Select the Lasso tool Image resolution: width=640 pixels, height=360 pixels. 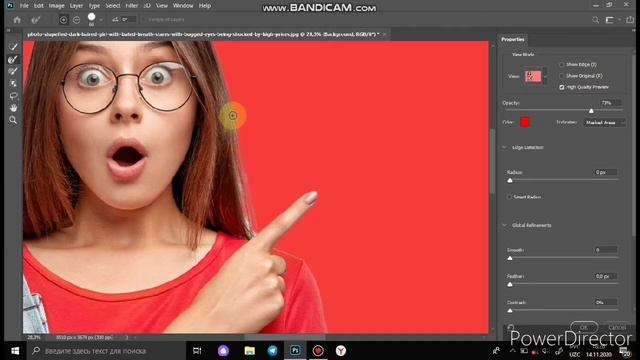click(x=13, y=96)
